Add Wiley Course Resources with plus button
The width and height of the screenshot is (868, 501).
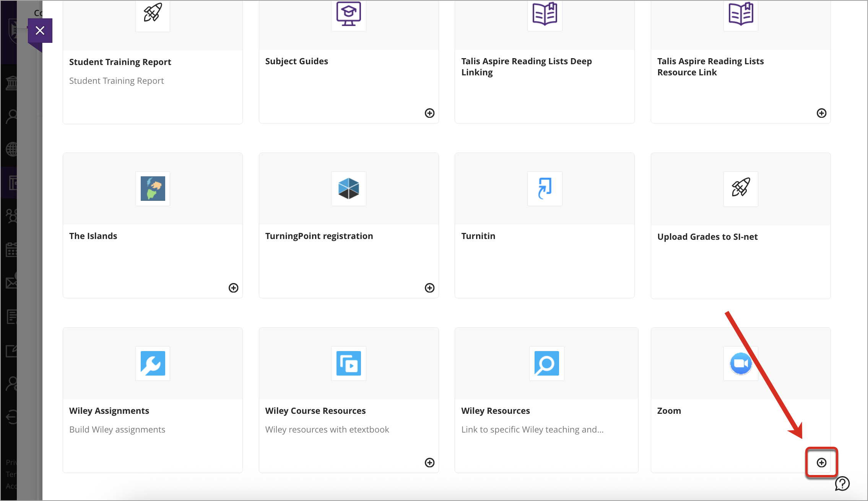(430, 463)
